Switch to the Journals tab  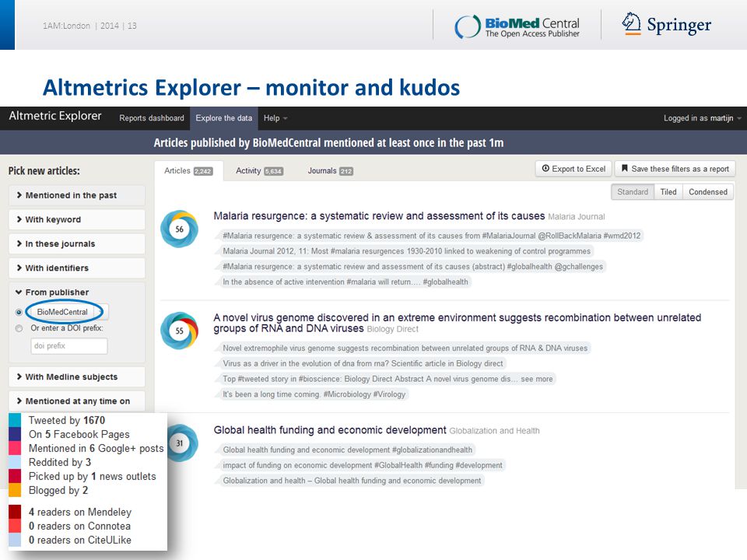pyautogui.click(x=330, y=171)
